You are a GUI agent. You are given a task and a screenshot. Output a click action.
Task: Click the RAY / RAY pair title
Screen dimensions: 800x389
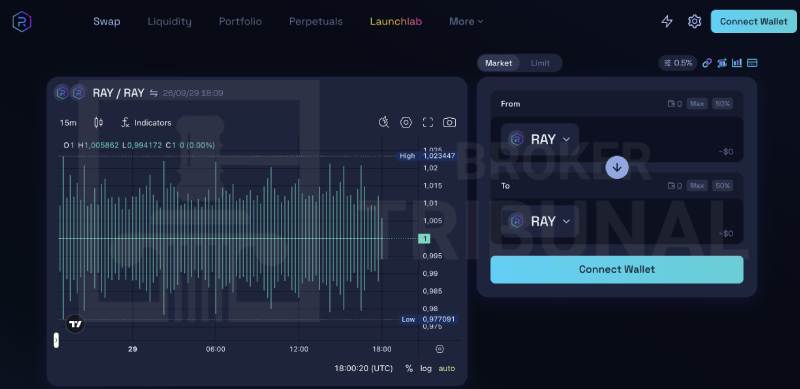pos(118,93)
